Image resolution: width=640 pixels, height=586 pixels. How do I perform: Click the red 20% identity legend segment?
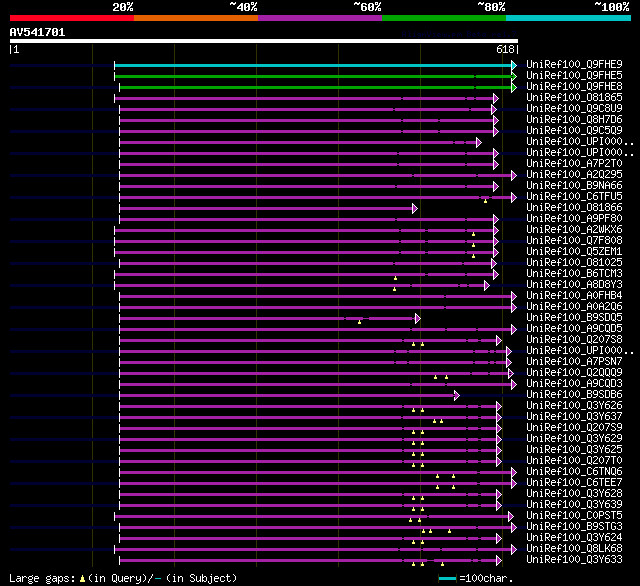click(72, 18)
